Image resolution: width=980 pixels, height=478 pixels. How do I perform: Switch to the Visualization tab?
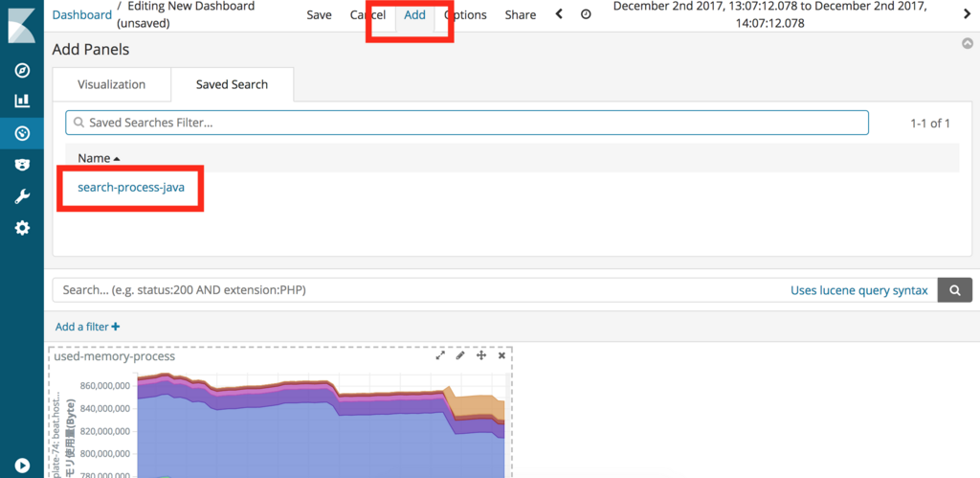(x=111, y=84)
